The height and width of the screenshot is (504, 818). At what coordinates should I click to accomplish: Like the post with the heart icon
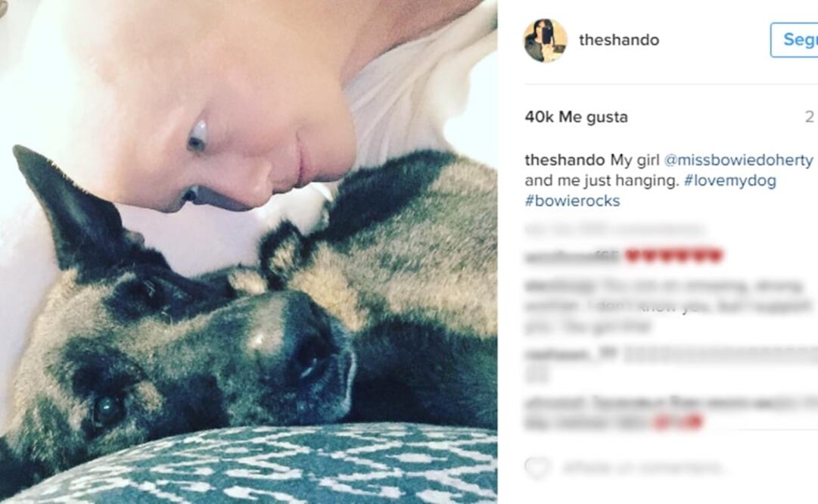point(537,468)
